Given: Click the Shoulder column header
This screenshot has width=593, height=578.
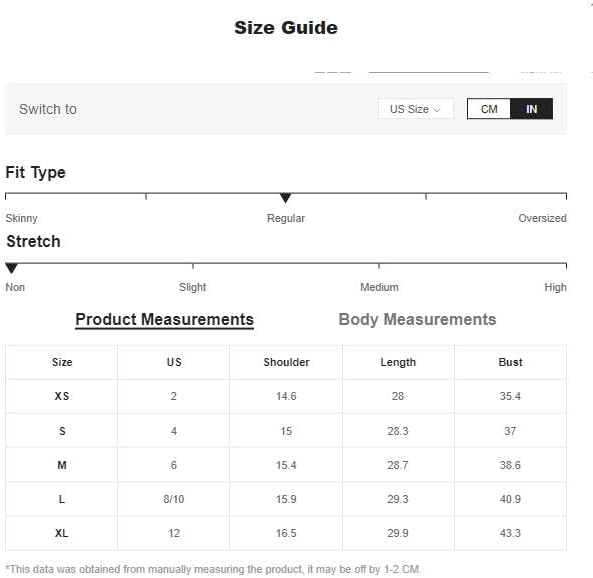Looking at the screenshot, I should [x=286, y=362].
